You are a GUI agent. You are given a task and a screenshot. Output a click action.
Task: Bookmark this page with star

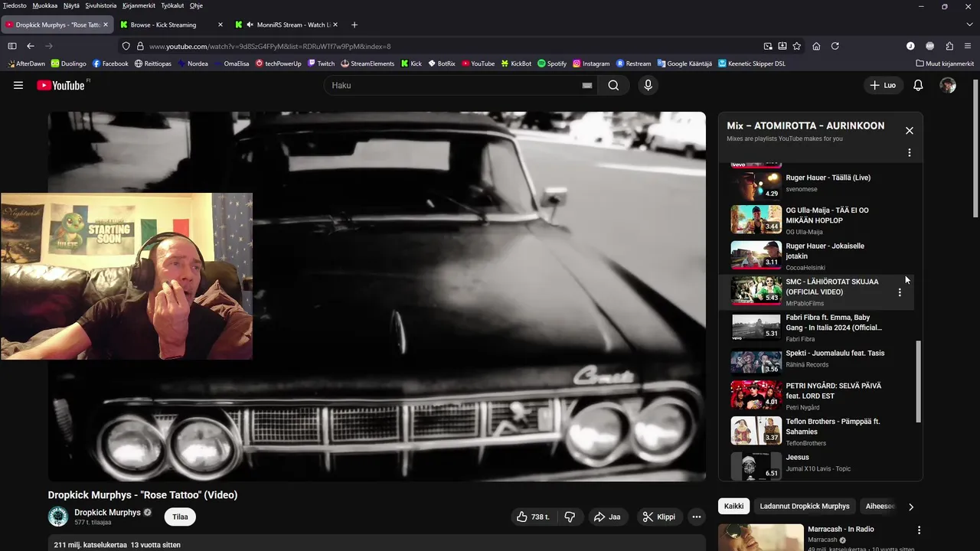click(x=796, y=46)
